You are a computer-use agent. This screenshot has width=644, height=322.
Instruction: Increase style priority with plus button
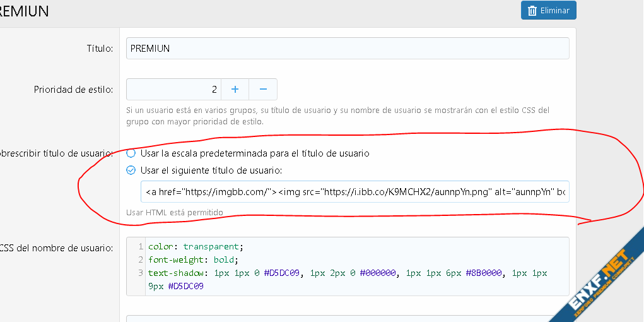click(x=235, y=90)
